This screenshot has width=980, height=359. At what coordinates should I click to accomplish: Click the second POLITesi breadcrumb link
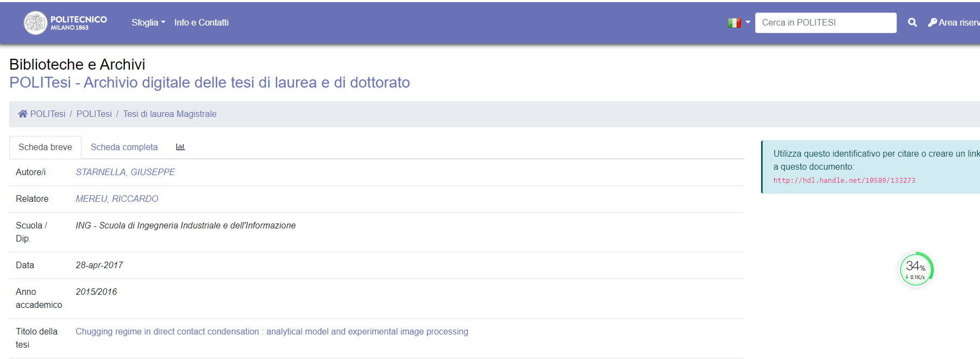tap(94, 114)
